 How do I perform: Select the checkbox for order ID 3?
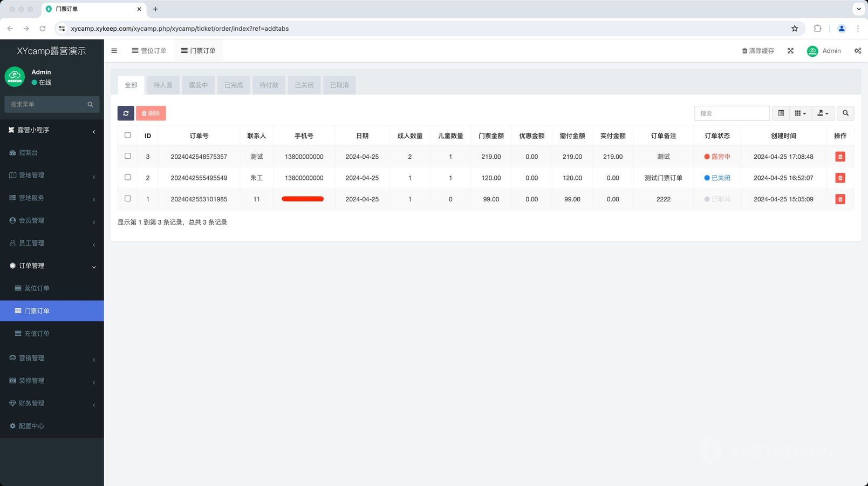point(128,156)
